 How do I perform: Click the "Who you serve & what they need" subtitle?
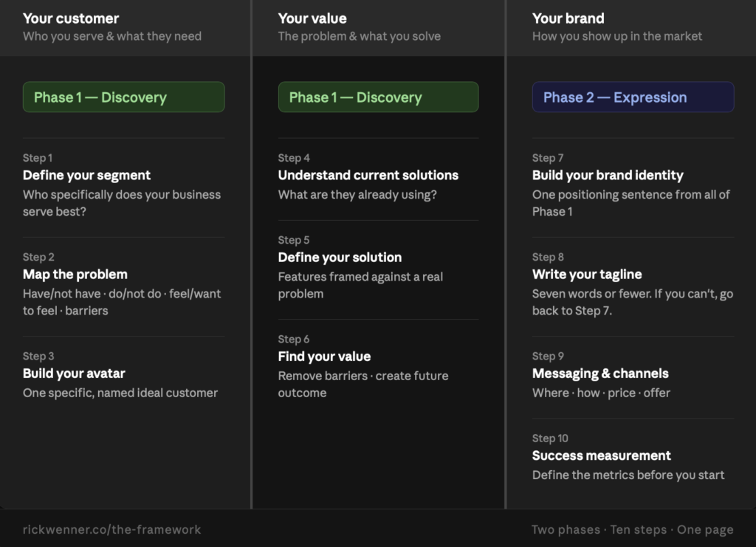(x=112, y=36)
